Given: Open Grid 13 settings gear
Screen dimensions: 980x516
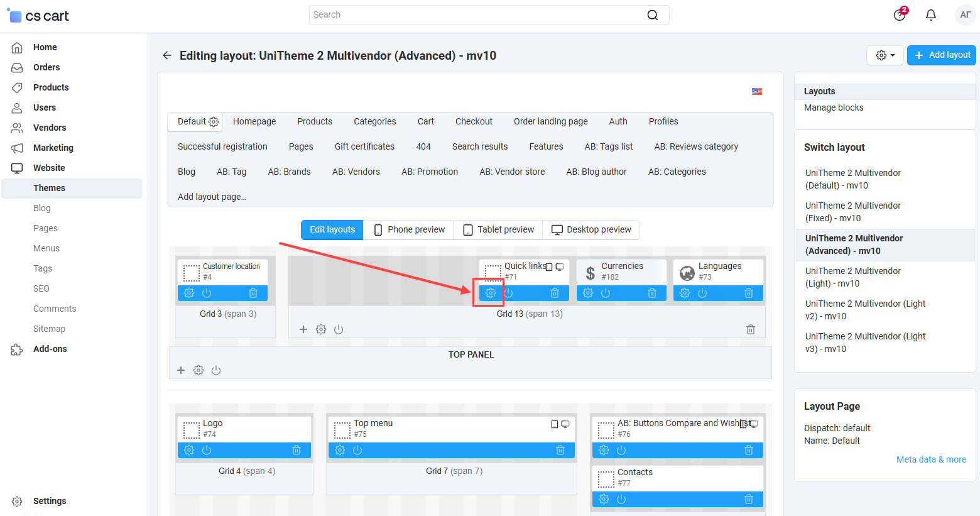Looking at the screenshot, I should [x=321, y=329].
